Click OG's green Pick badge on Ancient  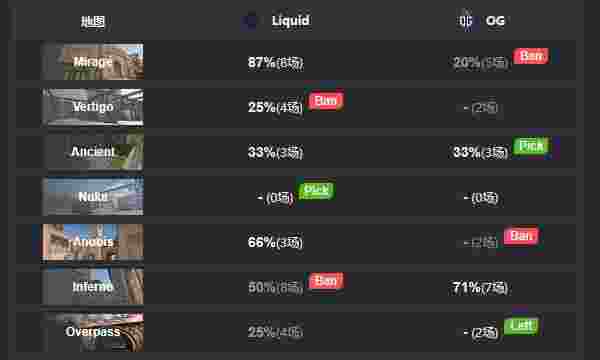point(531,146)
